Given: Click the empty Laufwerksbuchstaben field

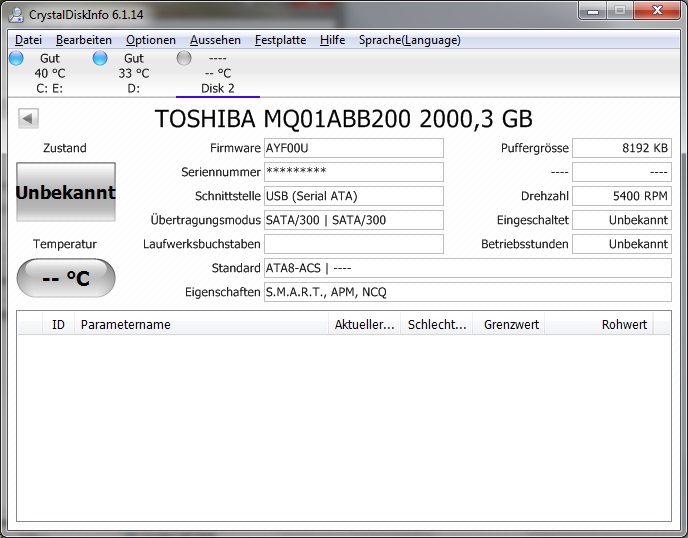Looking at the screenshot, I should (354, 244).
